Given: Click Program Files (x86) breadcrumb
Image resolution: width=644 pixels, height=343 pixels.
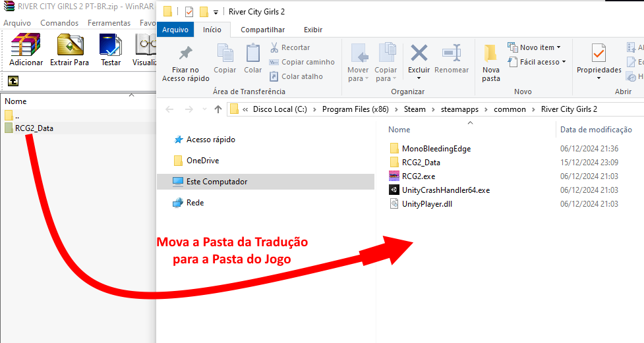Looking at the screenshot, I should pyautogui.click(x=355, y=109).
